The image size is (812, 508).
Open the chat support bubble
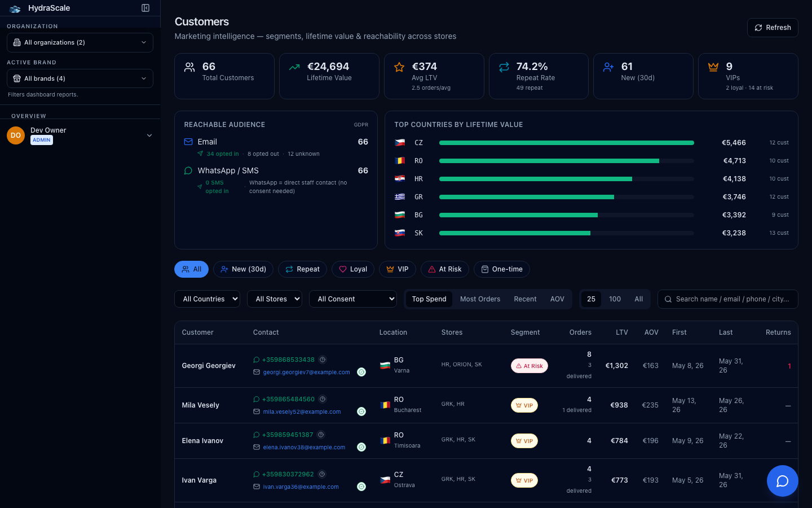(782, 481)
